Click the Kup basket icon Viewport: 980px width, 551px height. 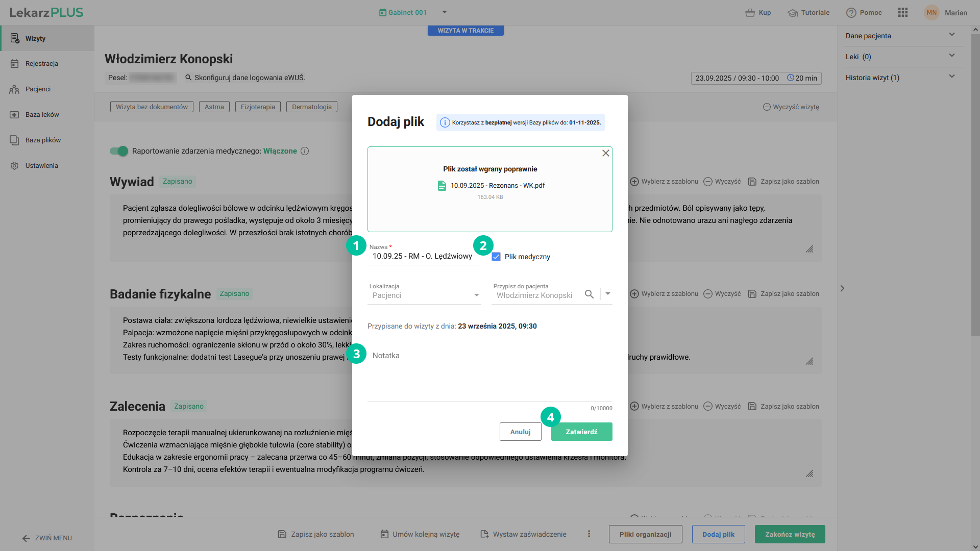750,13
